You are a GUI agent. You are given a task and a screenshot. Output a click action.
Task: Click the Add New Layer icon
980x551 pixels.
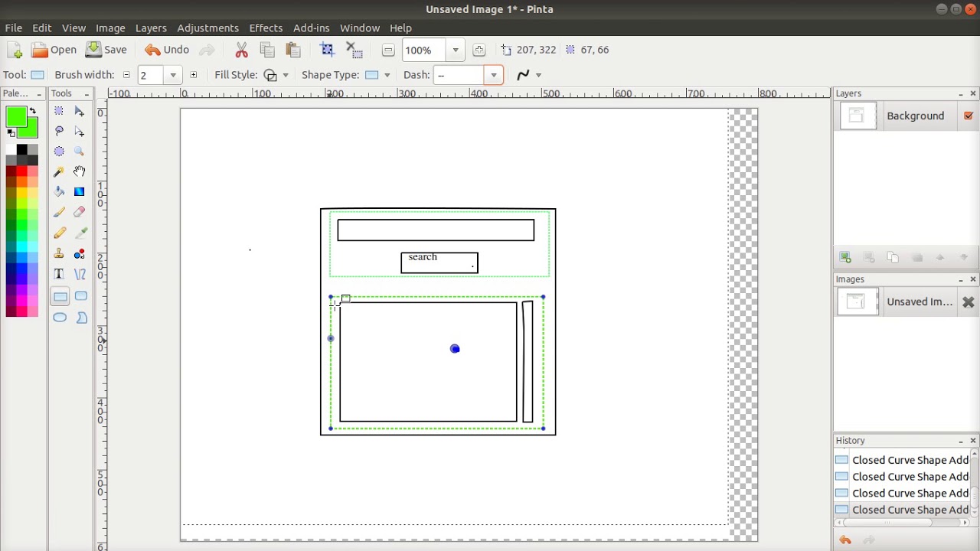click(845, 257)
